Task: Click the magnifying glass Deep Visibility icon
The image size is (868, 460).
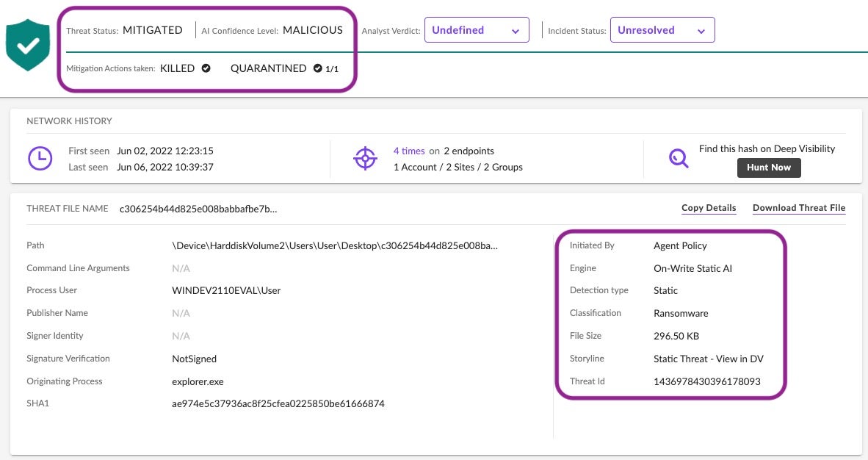Action: pos(679,158)
